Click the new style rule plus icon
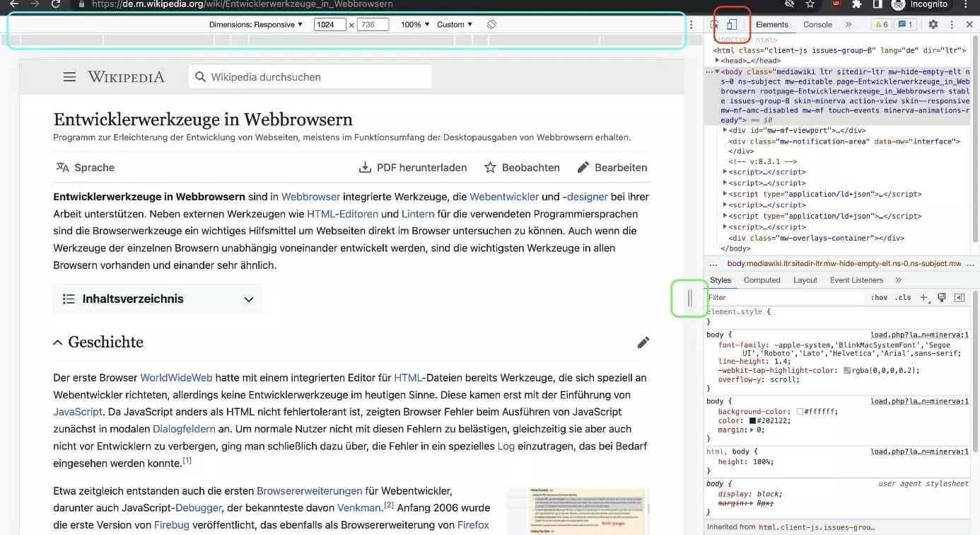 coord(924,298)
